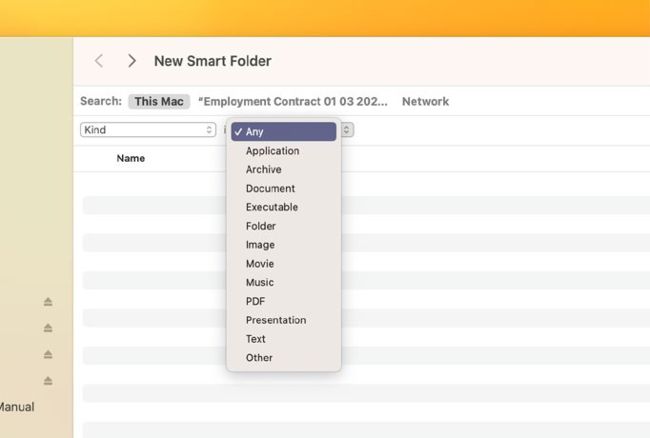The image size is (650, 438).
Task: Select Folder in the kind menu
Action: [260, 226]
